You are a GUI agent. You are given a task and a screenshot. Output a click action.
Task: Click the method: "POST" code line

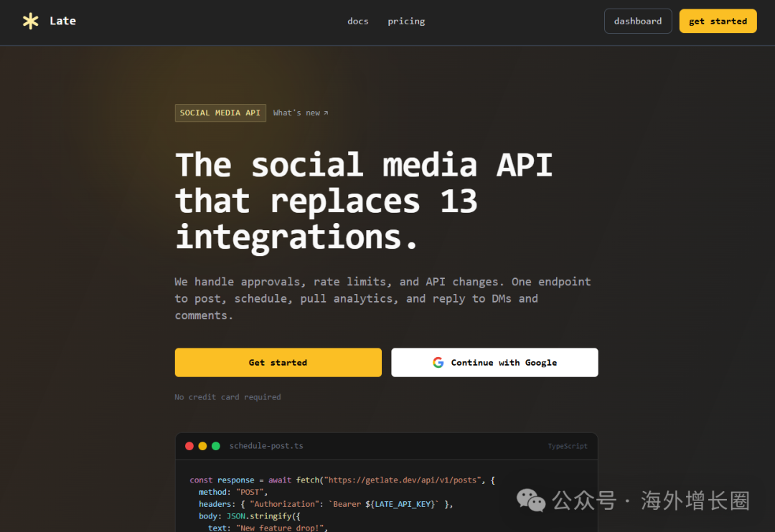click(232, 492)
